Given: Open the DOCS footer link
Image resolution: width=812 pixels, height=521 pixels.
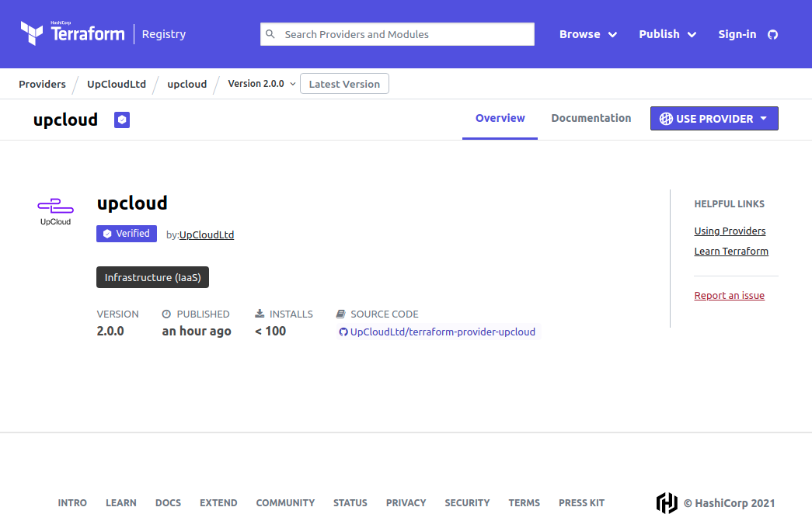Looking at the screenshot, I should pyautogui.click(x=169, y=503).
